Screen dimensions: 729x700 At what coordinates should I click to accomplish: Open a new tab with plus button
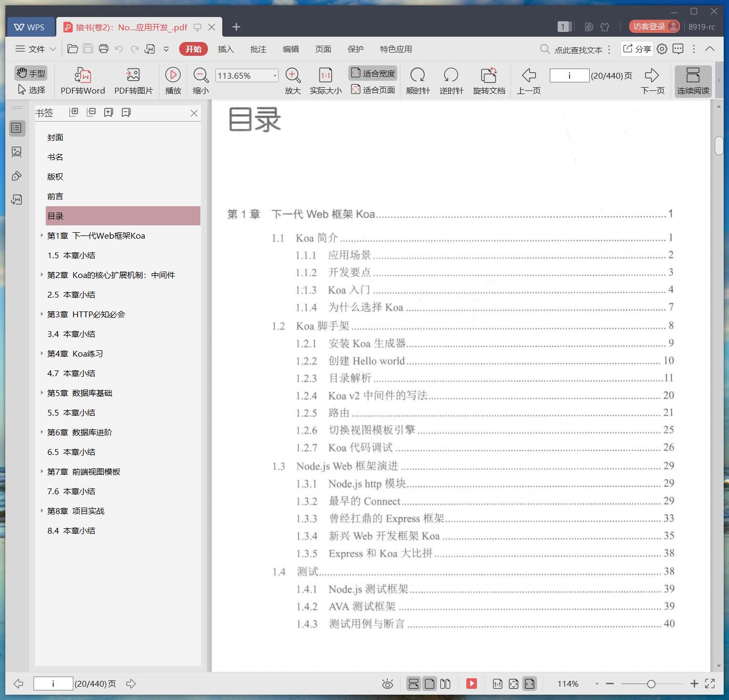[236, 27]
